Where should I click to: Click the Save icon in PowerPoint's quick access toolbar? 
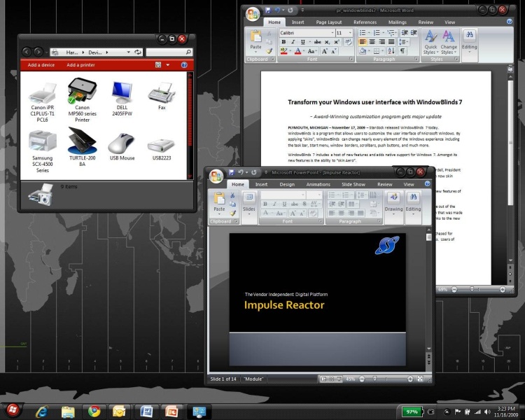(230, 172)
